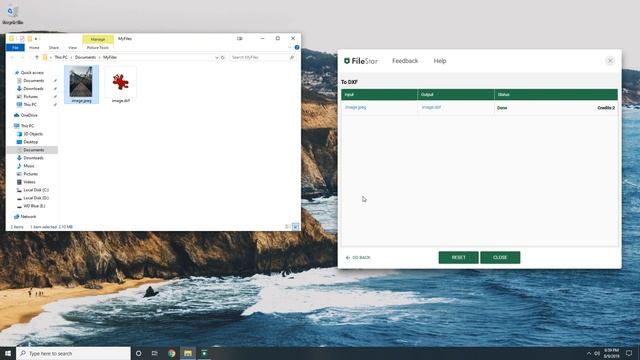This screenshot has height=360, width=640.
Task: Click Documents in the address breadcrumb
Action: point(85,58)
